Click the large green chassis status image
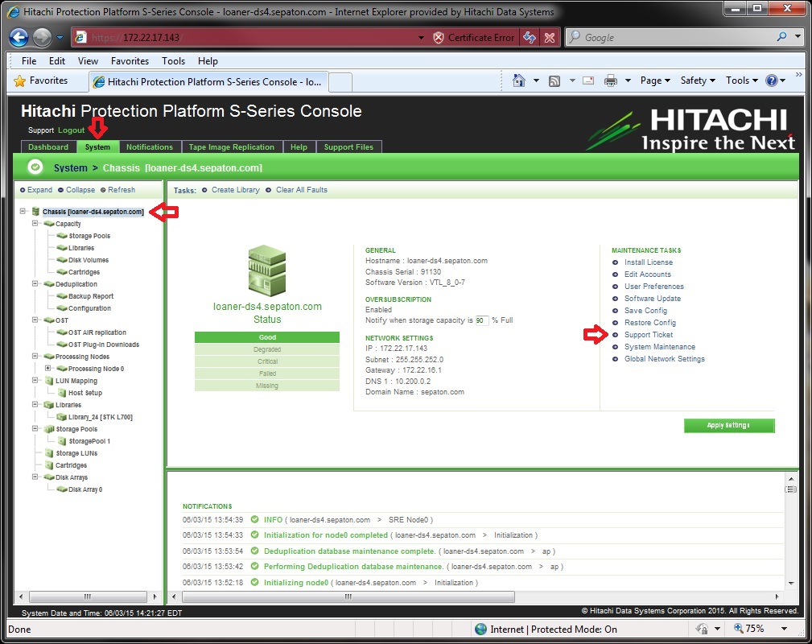812x644 pixels. point(267,270)
